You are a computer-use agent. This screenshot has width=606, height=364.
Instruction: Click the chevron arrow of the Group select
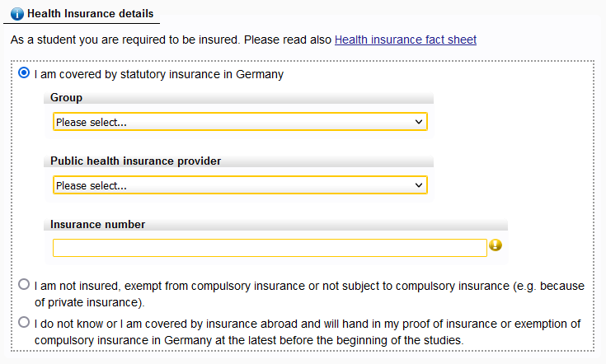point(419,122)
